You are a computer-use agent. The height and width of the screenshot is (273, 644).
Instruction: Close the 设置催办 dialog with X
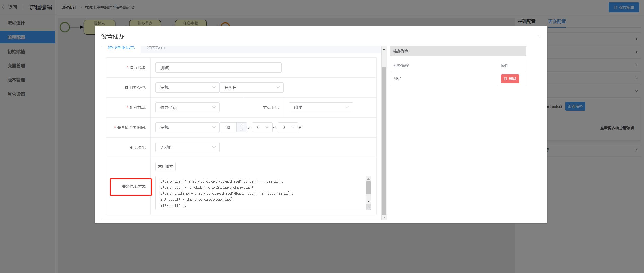point(539,36)
